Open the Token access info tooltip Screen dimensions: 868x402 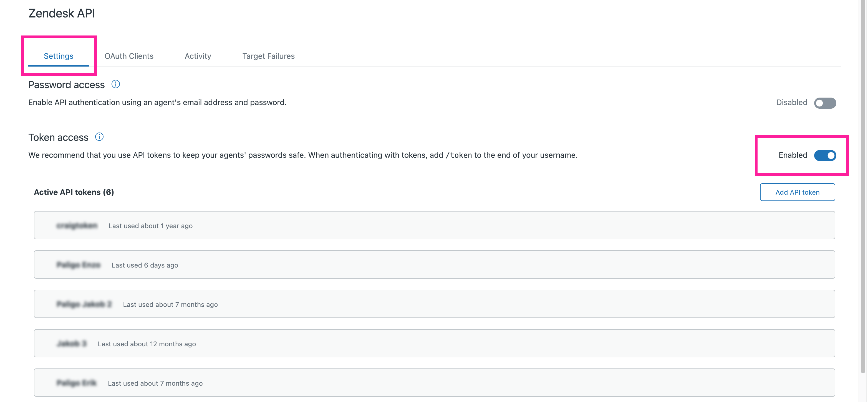(x=99, y=137)
